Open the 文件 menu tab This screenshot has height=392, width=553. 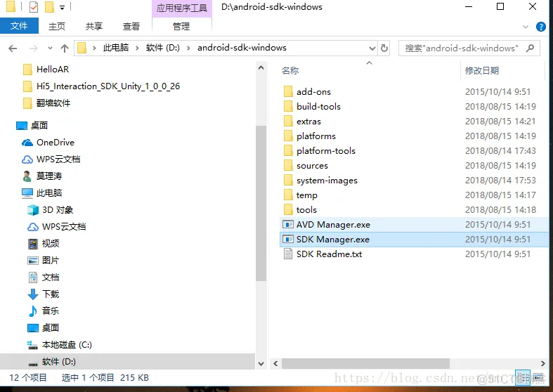coord(19,26)
